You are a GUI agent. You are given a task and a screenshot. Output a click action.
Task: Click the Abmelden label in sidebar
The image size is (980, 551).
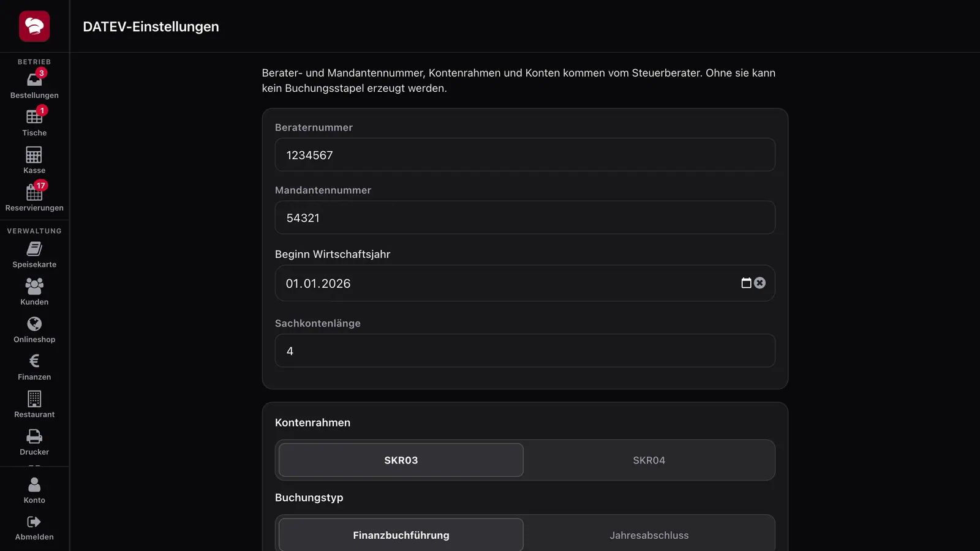tap(34, 537)
